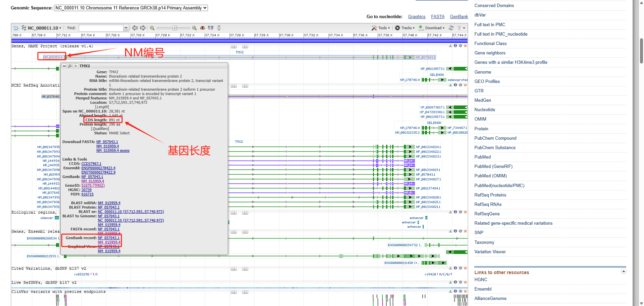644x306 pixels.
Task: Zoom out with the minus magnifier
Action: click(152, 28)
